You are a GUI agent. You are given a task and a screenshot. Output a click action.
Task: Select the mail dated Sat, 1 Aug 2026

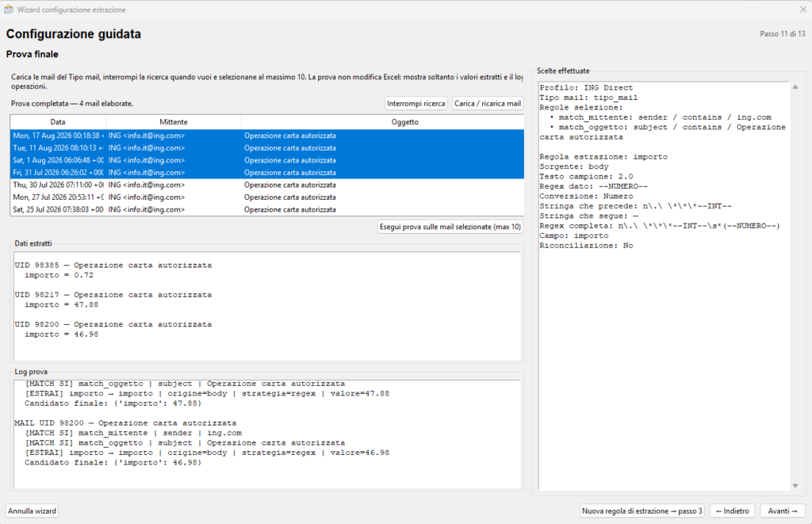[x=266, y=160]
